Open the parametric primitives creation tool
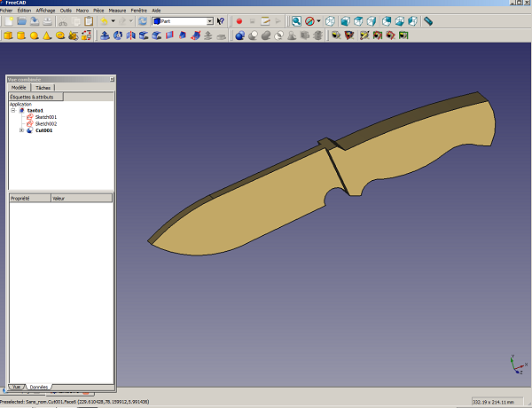Image resolution: width=532 pixels, height=408 pixels. (74, 35)
